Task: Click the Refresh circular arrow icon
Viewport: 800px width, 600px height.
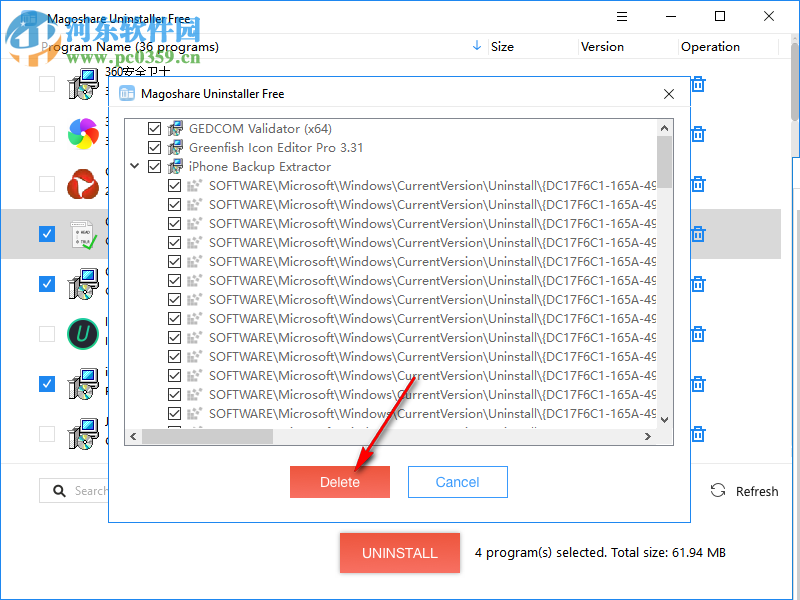Action: pyautogui.click(x=718, y=491)
